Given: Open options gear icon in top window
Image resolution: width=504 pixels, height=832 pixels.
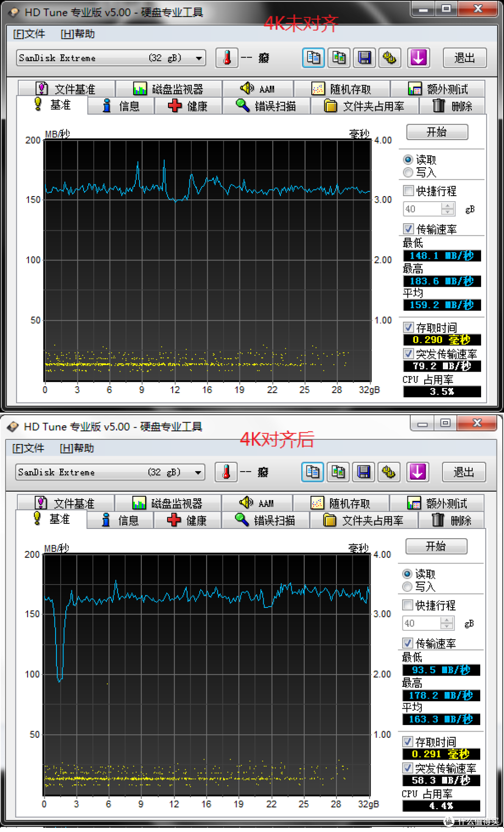Looking at the screenshot, I should pos(390,58).
